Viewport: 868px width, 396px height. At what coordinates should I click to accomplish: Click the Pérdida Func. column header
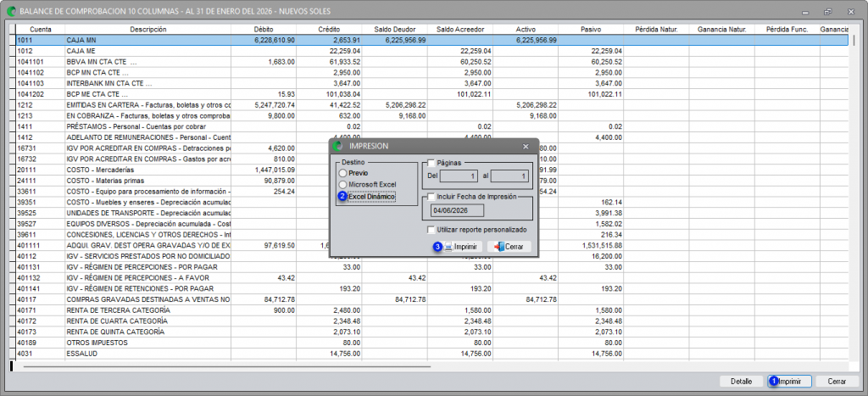click(787, 30)
